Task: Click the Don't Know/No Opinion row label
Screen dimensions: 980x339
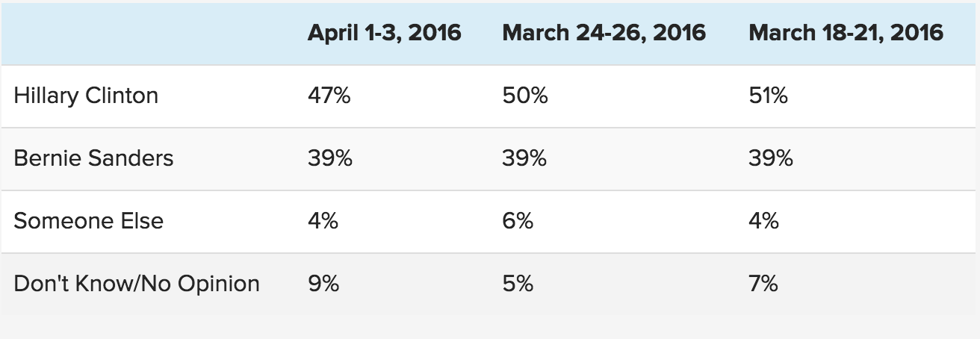Action: (137, 284)
